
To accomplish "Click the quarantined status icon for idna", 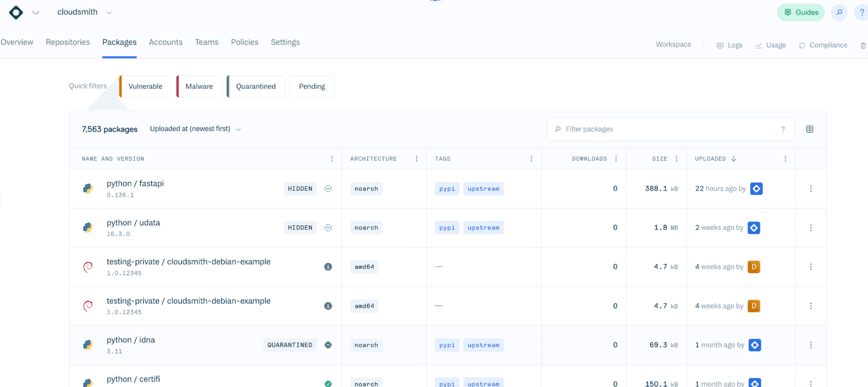I will [x=328, y=345].
